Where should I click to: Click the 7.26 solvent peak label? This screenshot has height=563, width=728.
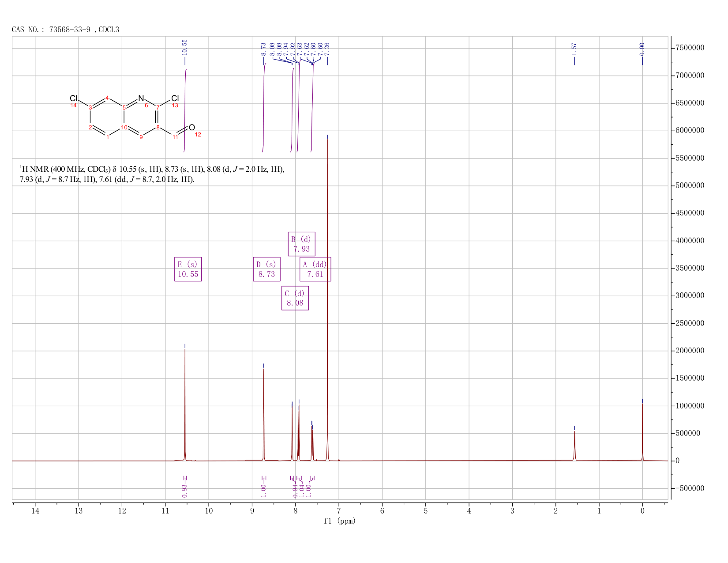pyautogui.click(x=327, y=49)
